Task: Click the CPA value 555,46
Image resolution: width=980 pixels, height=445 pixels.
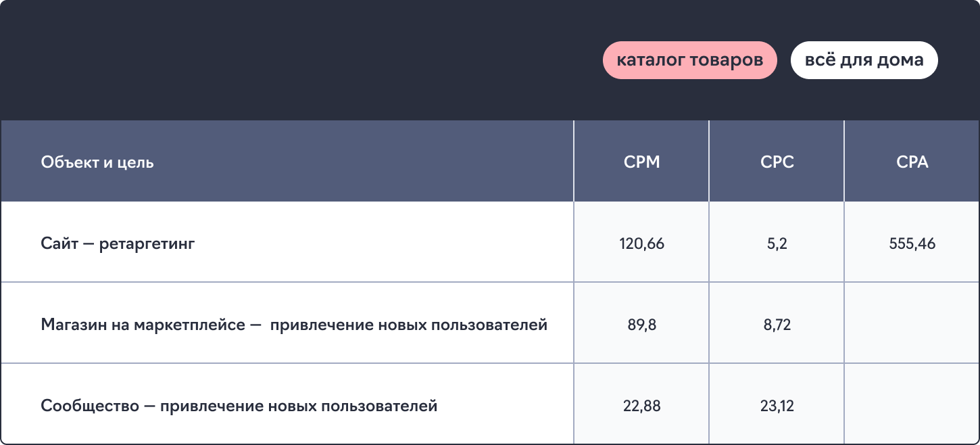Action: point(912,243)
